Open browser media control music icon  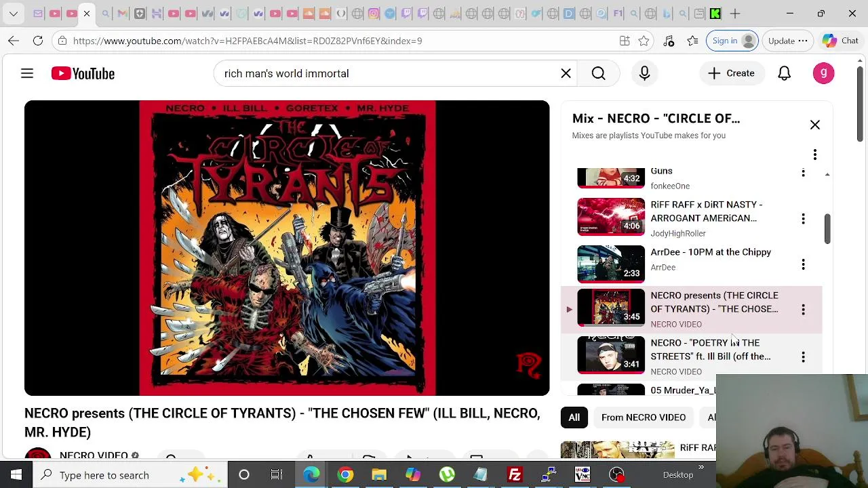tap(669, 41)
